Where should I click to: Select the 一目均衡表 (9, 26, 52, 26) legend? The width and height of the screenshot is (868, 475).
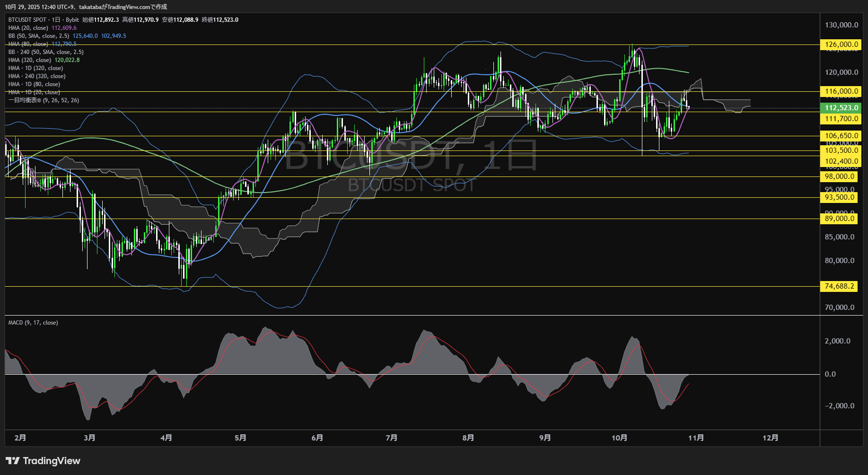pyautogui.click(x=44, y=100)
